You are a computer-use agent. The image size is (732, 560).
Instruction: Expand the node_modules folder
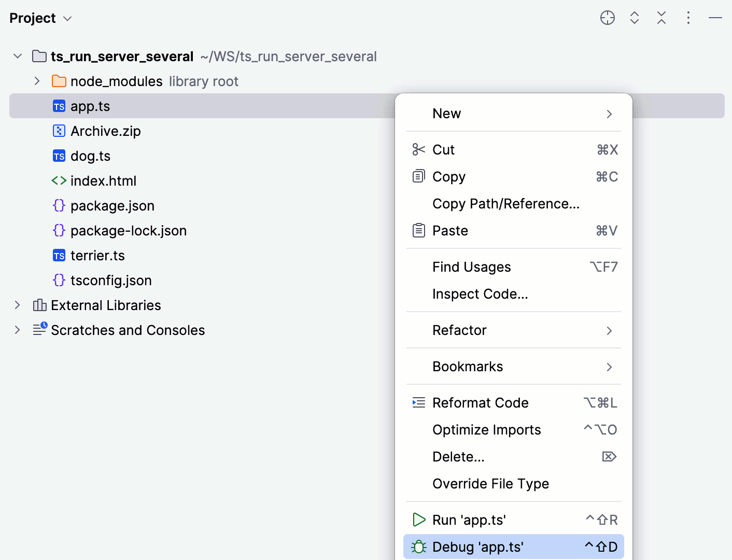click(x=36, y=81)
